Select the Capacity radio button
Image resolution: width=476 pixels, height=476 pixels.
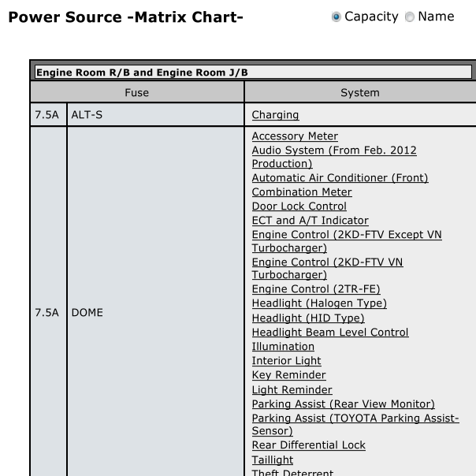tap(336, 17)
